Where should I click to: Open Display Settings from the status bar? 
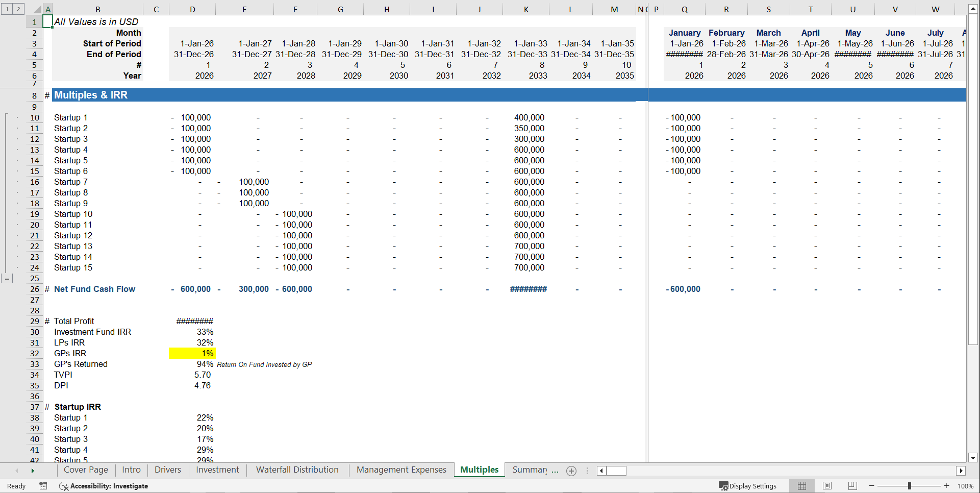tap(747, 486)
